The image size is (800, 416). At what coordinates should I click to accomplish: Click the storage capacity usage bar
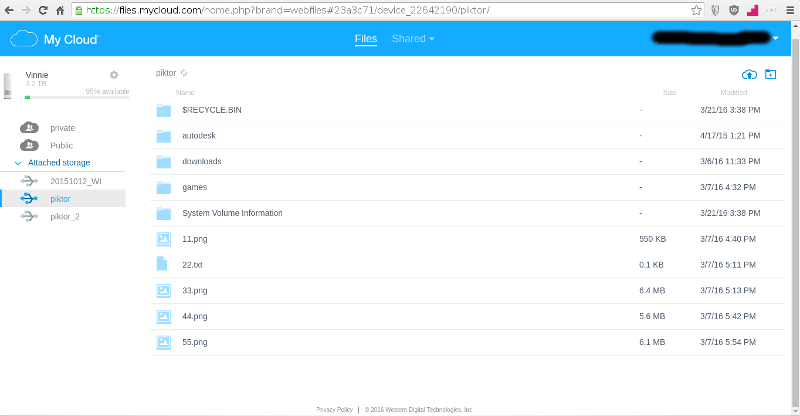pyautogui.click(x=67, y=98)
